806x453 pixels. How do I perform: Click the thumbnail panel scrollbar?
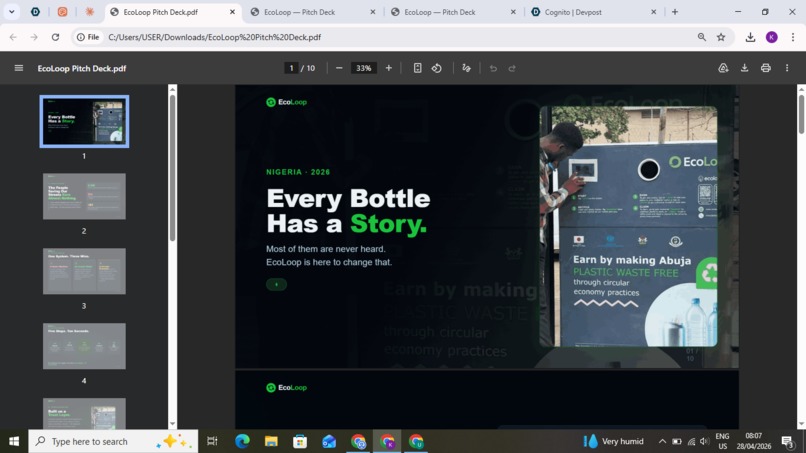coord(172,168)
